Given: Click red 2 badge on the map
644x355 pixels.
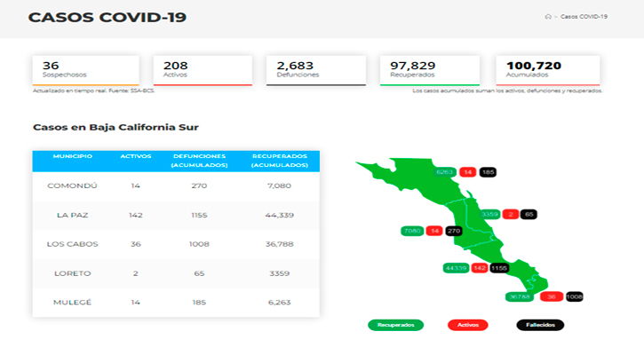Looking at the screenshot, I should pos(511,214).
